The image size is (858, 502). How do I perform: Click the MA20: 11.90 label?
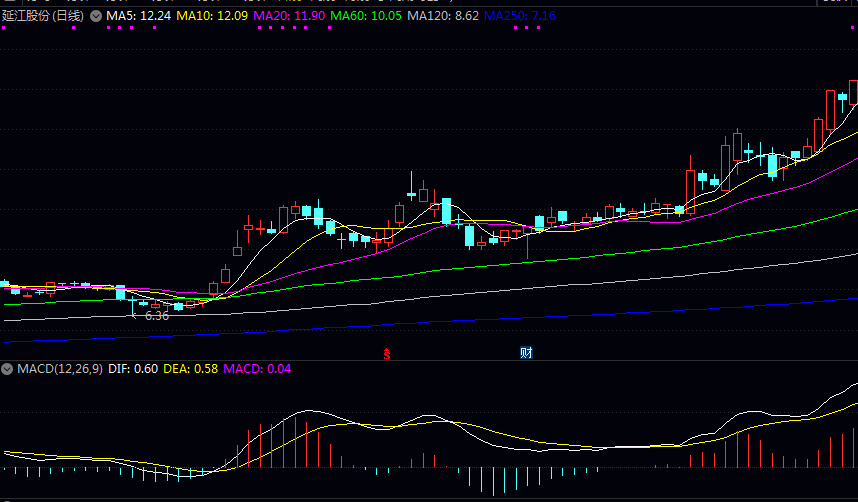289,16
